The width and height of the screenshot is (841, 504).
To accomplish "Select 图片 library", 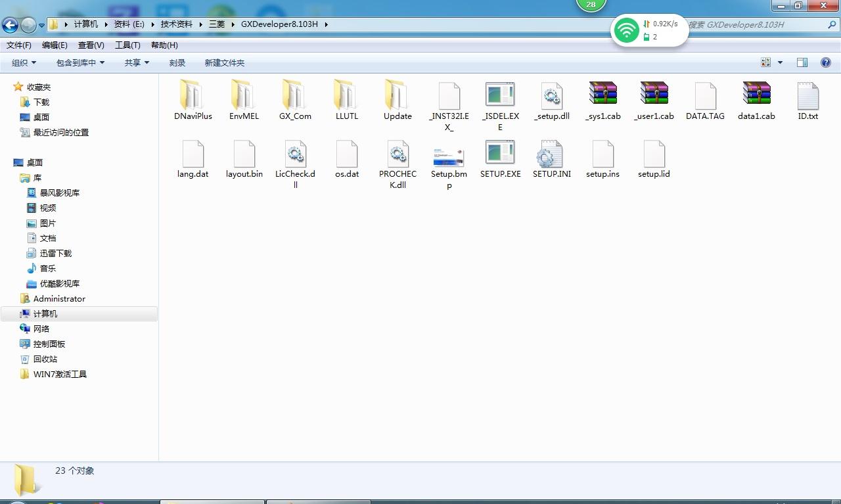I will pyautogui.click(x=48, y=223).
